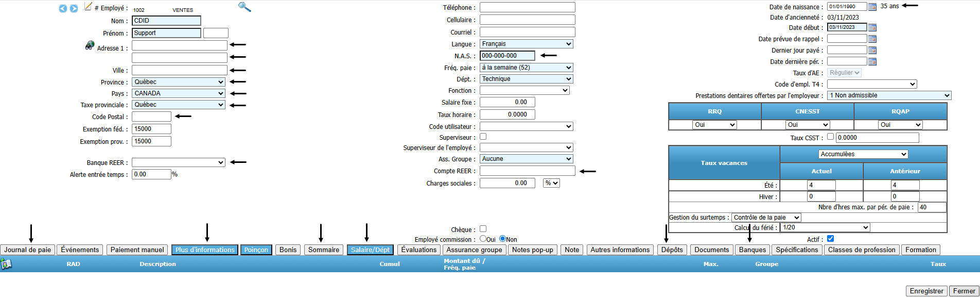Go to the previous employee record arrow
The height and width of the screenshot is (298, 980).
pos(63,9)
